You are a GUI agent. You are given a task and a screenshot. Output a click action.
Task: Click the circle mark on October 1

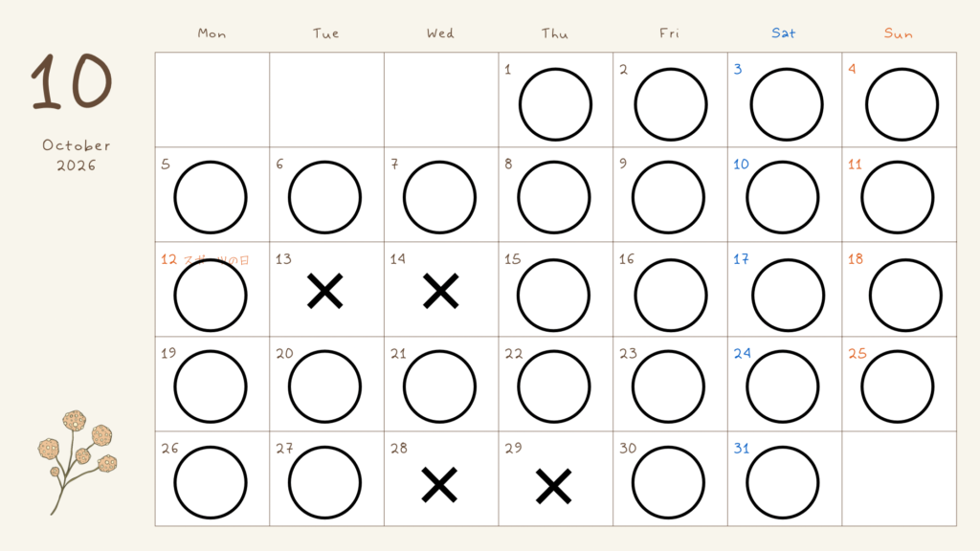point(555,104)
